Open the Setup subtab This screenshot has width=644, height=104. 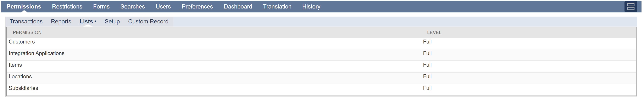(x=112, y=22)
